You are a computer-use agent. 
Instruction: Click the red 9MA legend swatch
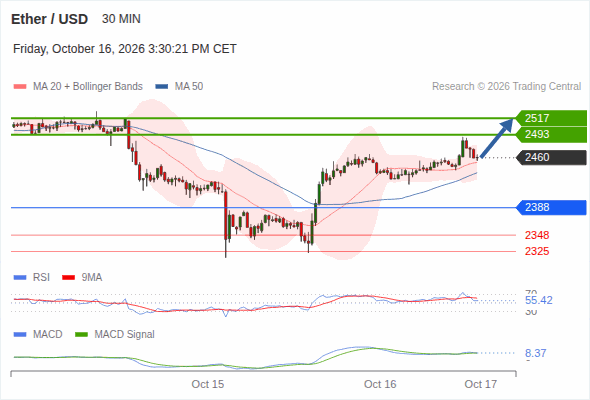(68, 278)
